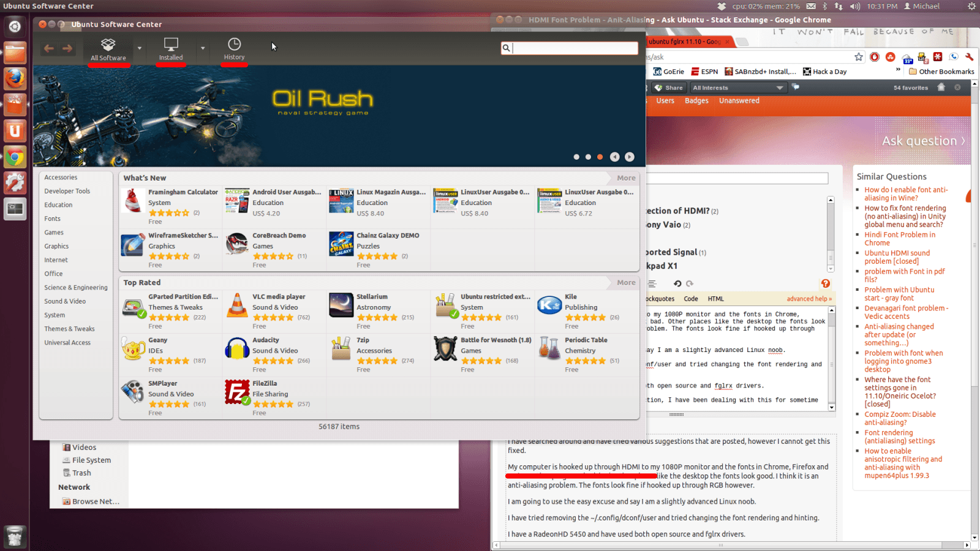Click More in What's New section
Viewport: 980px width, 551px height.
coord(626,178)
